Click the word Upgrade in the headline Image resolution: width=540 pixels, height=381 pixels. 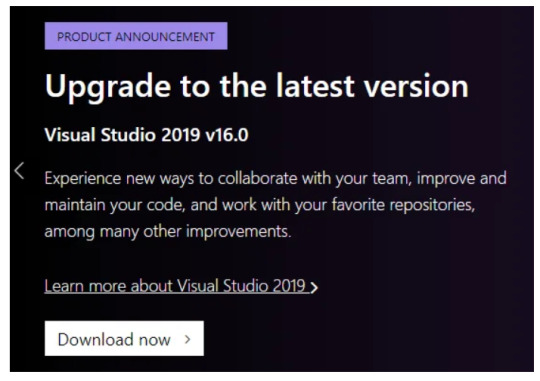108,87
